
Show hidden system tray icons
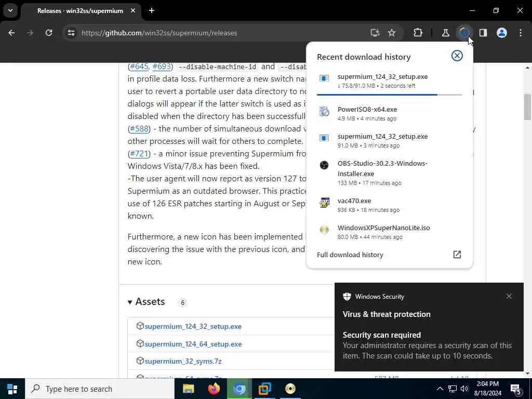point(440,389)
